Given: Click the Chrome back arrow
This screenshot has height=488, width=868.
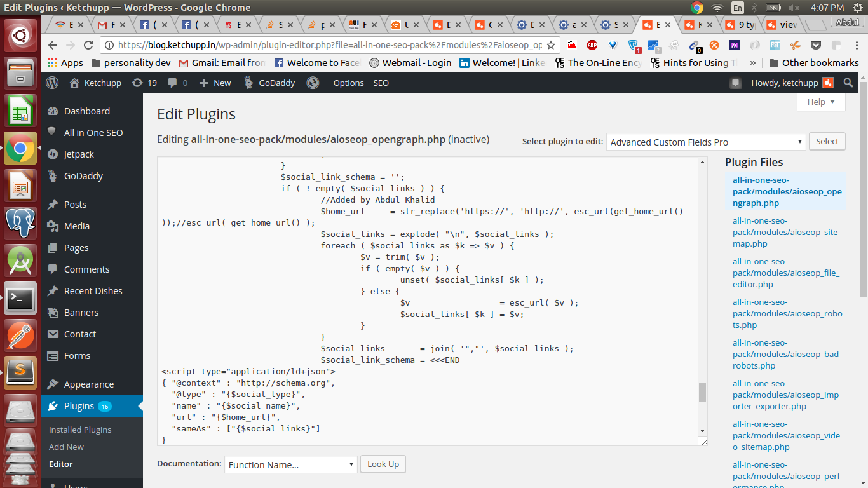Looking at the screenshot, I should coord(53,45).
